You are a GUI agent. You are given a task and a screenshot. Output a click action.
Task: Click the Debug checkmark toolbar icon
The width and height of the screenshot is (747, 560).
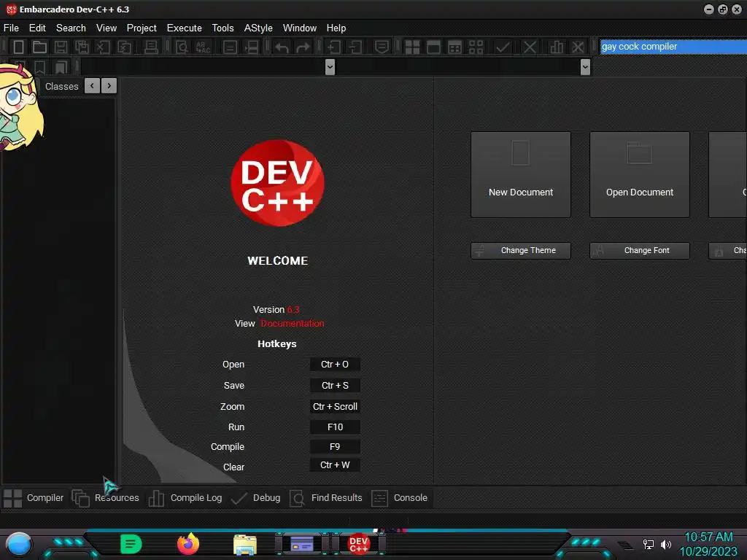[x=503, y=47]
